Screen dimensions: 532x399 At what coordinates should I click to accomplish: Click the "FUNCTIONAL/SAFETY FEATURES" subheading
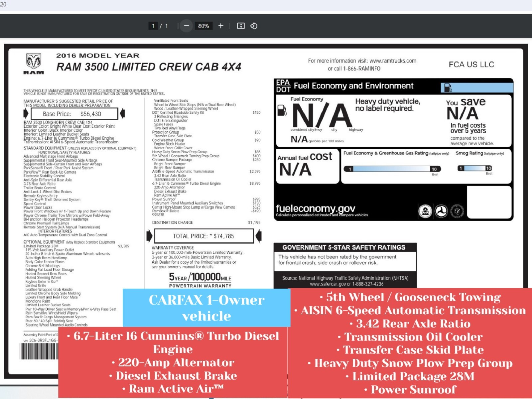click(64, 152)
